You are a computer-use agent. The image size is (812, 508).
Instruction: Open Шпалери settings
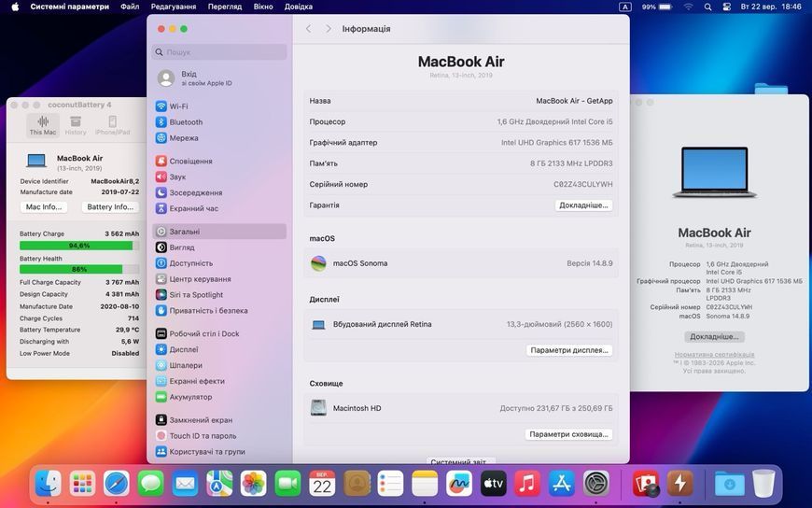[219, 365]
